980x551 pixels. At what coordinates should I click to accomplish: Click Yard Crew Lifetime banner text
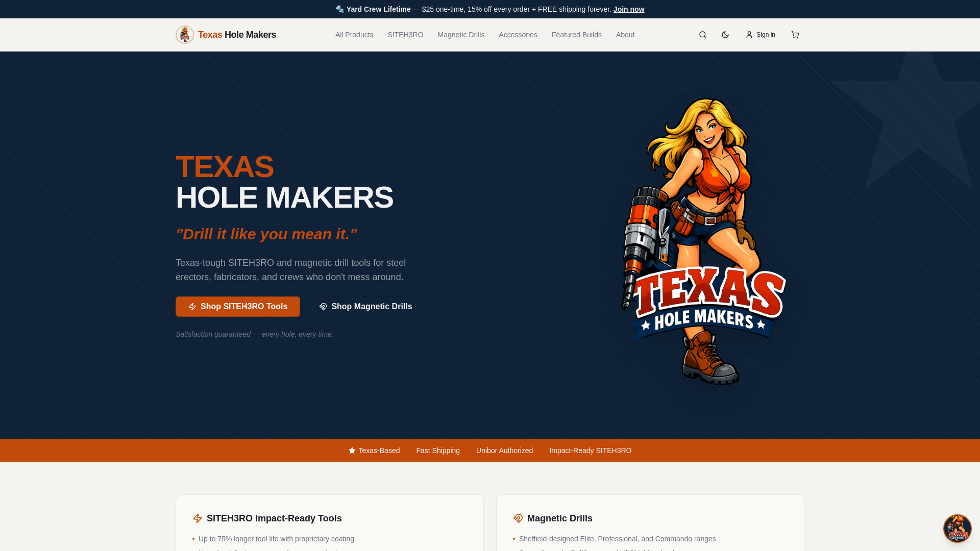coord(378,9)
